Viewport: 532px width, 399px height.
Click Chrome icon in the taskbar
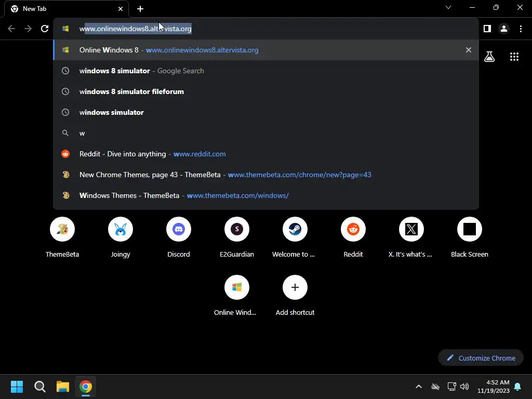coord(86,387)
